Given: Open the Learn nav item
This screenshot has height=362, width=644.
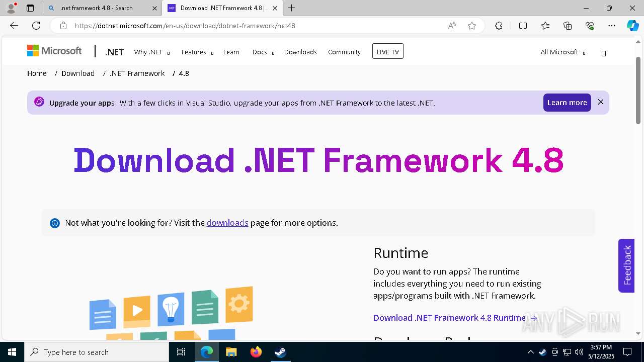Looking at the screenshot, I should (x=231, y=52).
